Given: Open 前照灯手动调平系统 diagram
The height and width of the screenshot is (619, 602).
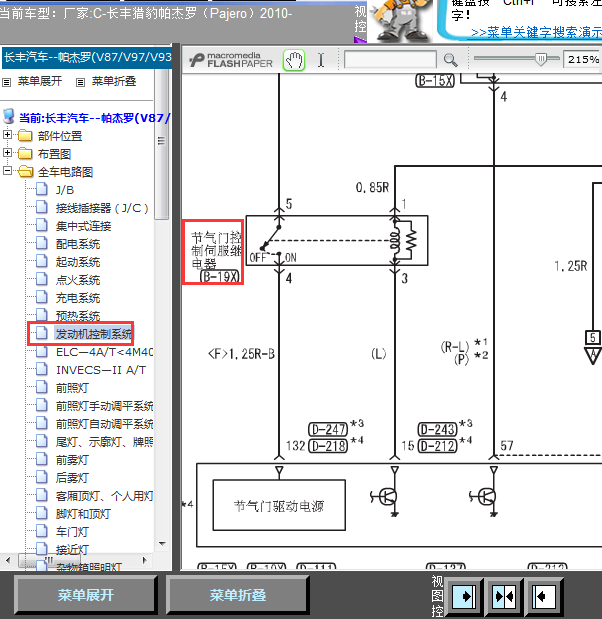Looking at the screenshot, I should tap(104, 406).
